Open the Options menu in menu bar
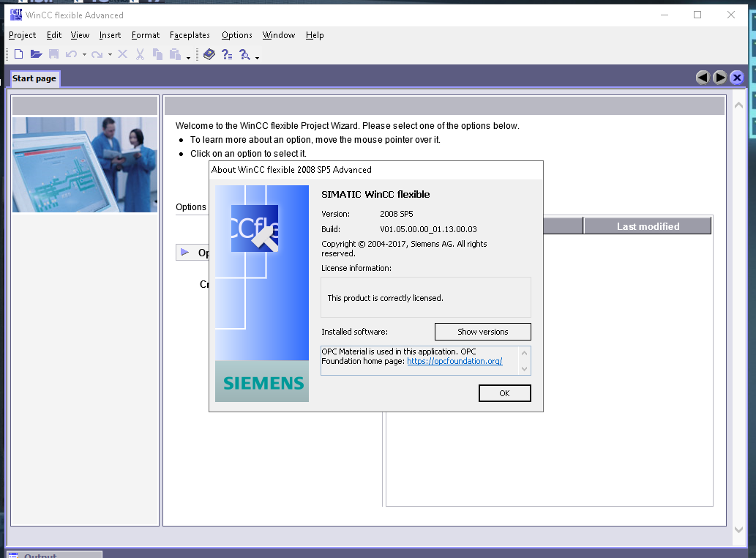756x558 pixels. point(236,35)
